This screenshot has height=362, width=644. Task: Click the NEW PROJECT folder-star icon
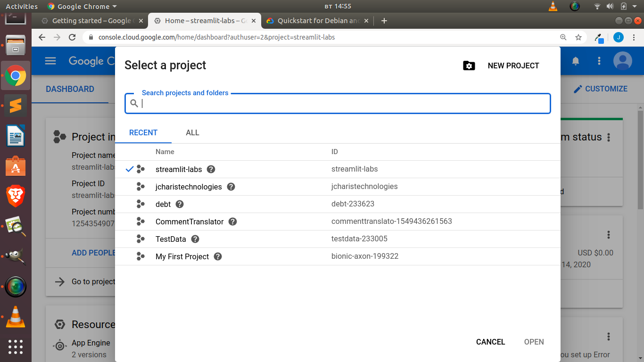click(469, 66)
